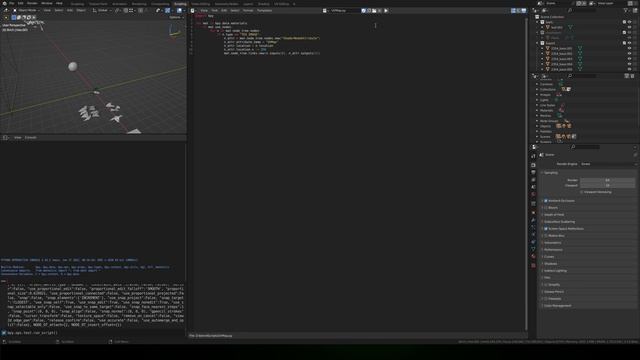Image resolution: width=640 pixels, height=360 pixels.
Task: Expand the Color Management panel
Action: point(557,305)
